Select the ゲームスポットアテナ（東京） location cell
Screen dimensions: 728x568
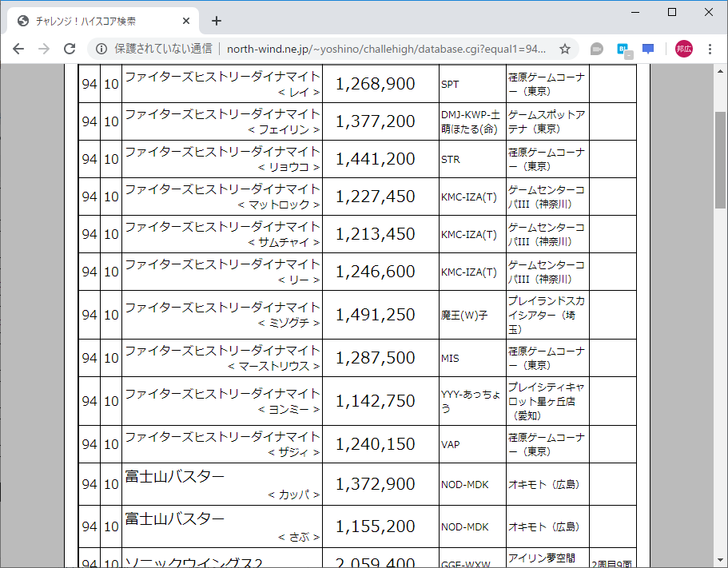(x=547, y=121)
